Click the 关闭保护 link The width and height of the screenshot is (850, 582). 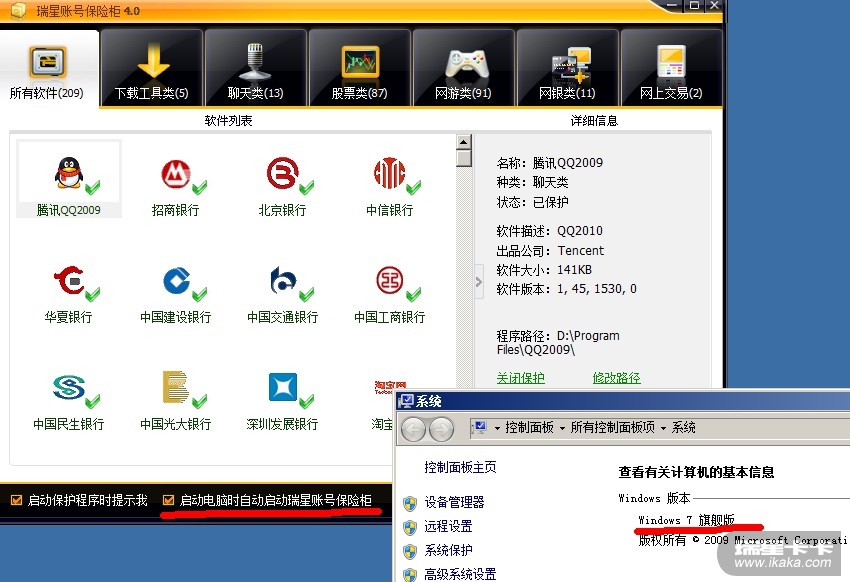tap(520, 378)
